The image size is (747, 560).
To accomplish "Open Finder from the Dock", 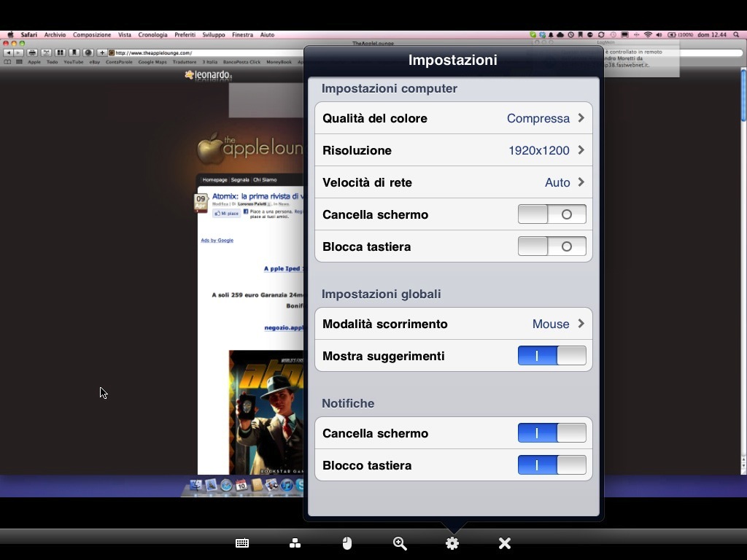I will coord(196,485).
